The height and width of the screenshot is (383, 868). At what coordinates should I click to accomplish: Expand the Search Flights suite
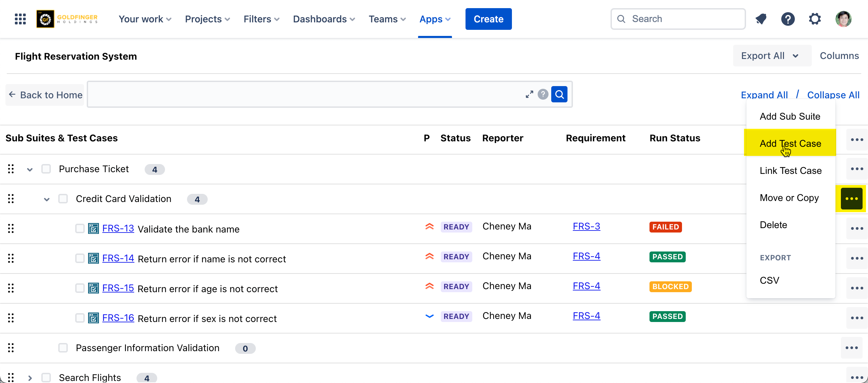click(x=30, y=378)
